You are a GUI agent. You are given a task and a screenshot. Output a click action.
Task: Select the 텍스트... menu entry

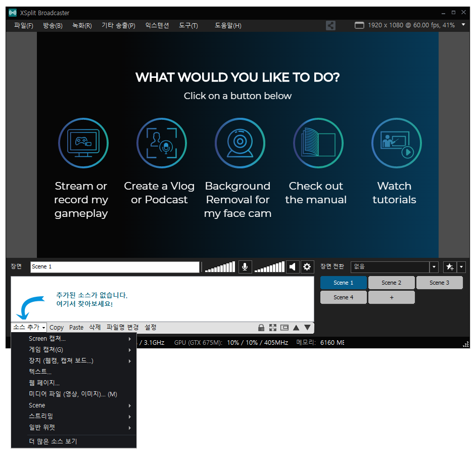pyautogui.click(x=73, y=372)
